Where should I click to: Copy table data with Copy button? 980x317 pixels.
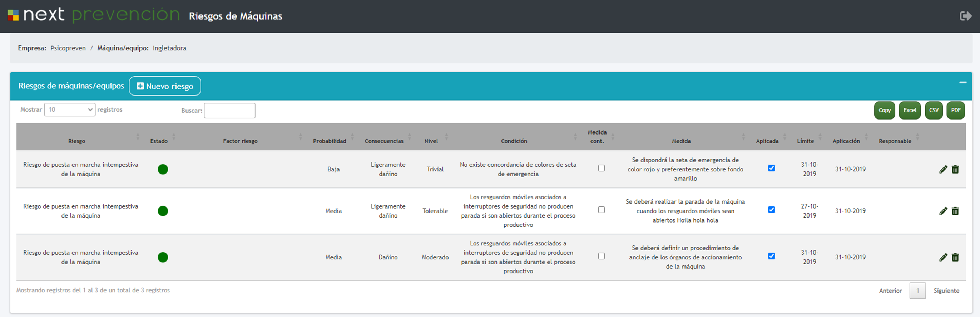click(x=885, y=111)
